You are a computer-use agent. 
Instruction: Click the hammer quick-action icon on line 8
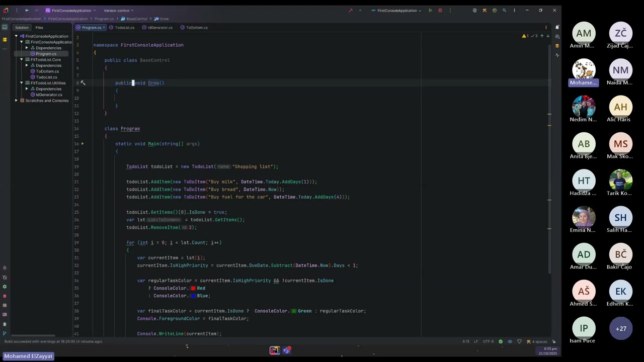pos(83,83)
